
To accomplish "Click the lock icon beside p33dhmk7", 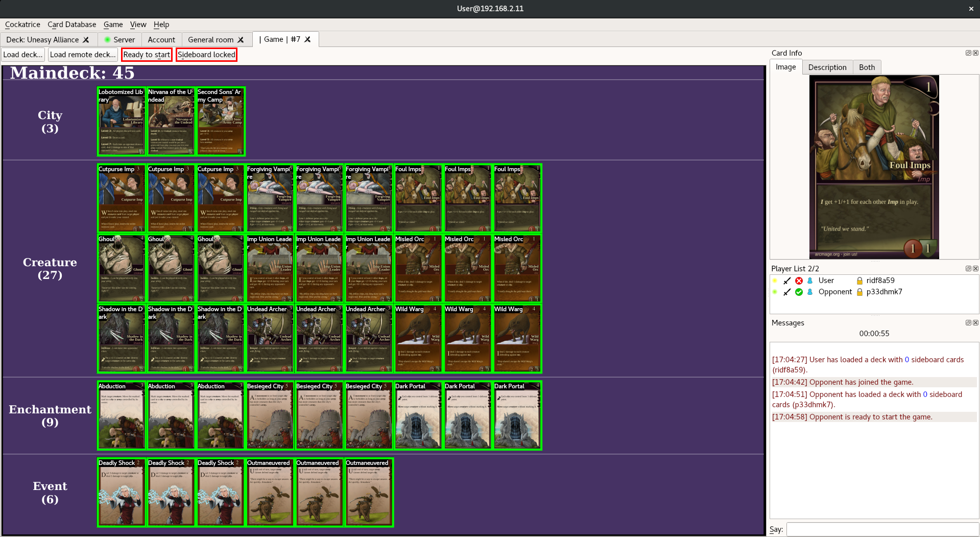I will (x=859, y=292).
